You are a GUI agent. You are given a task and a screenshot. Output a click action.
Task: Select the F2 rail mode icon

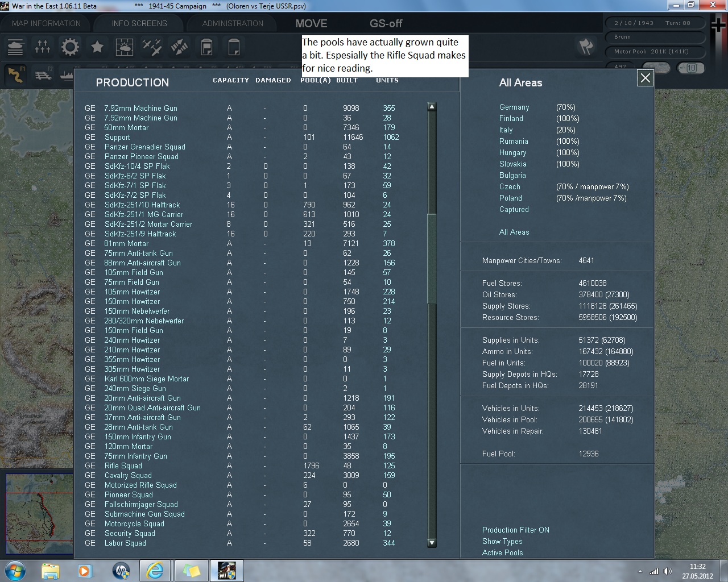[x=43, y=74]
